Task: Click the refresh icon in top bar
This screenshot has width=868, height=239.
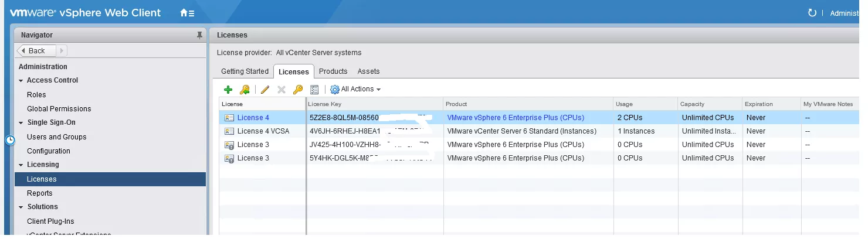Action: [812, 13]
